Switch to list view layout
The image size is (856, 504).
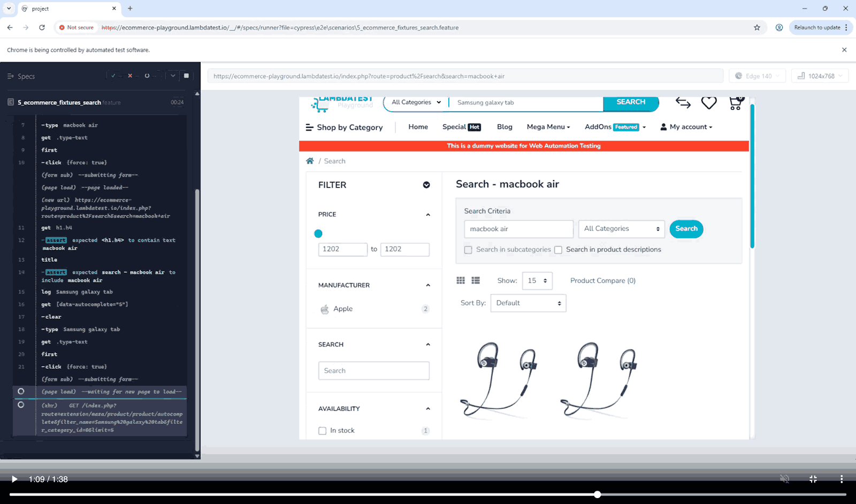coord(476,280)
